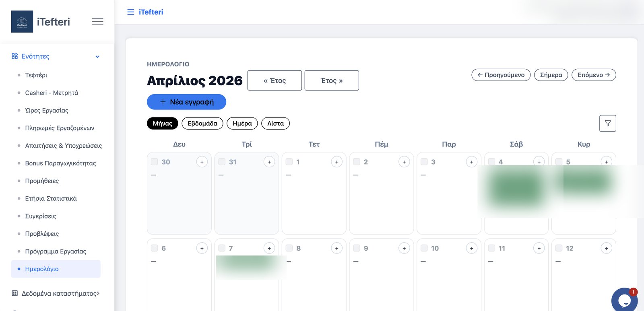Check the checkbox for day 1
The height and width of the screenshot is (311, 644).
coord(289,162)
